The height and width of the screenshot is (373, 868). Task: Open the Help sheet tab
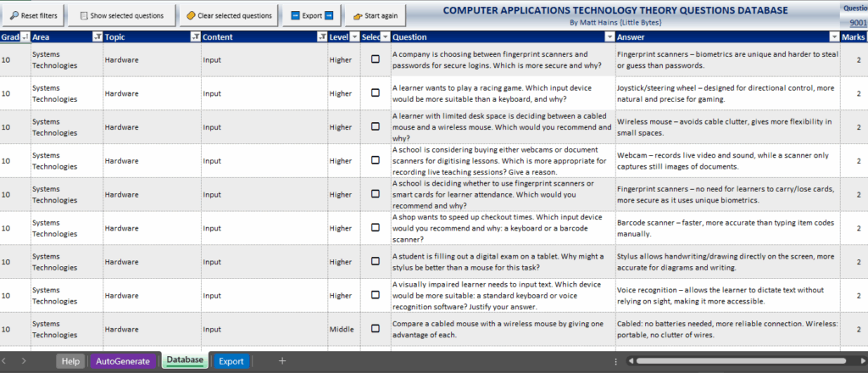(x=71, y=360)
